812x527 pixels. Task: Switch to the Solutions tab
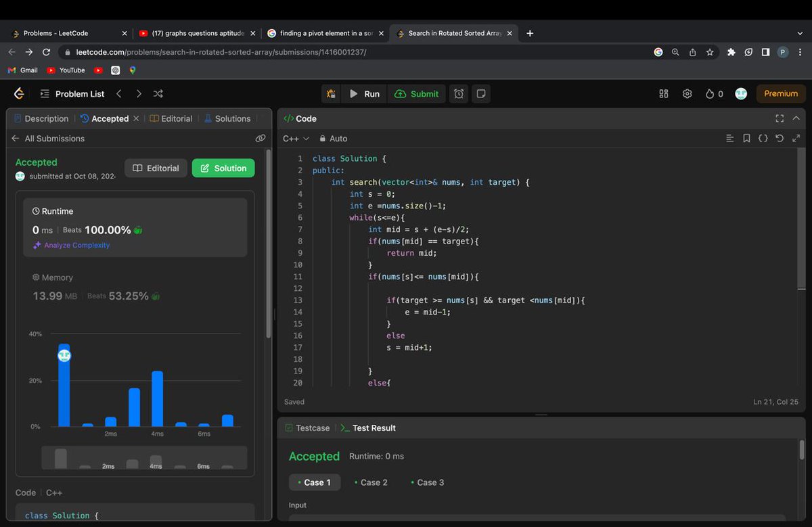tap(227, 118)
